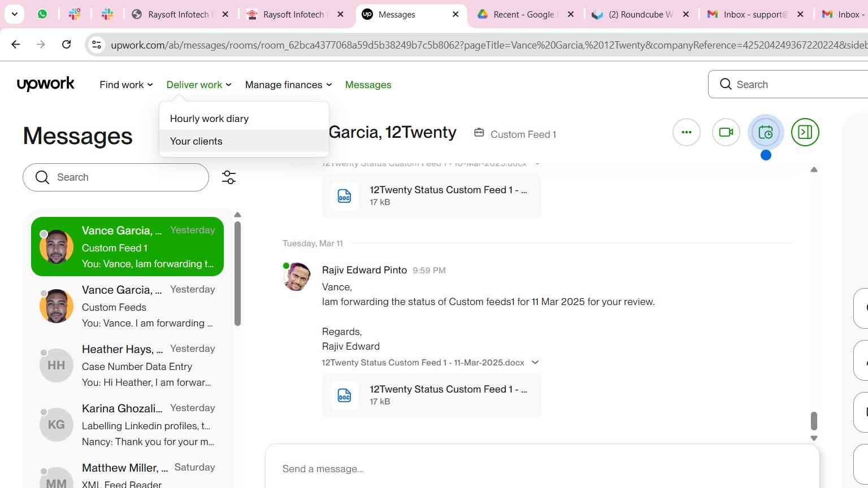Click chat scroll up arrow

814,169
